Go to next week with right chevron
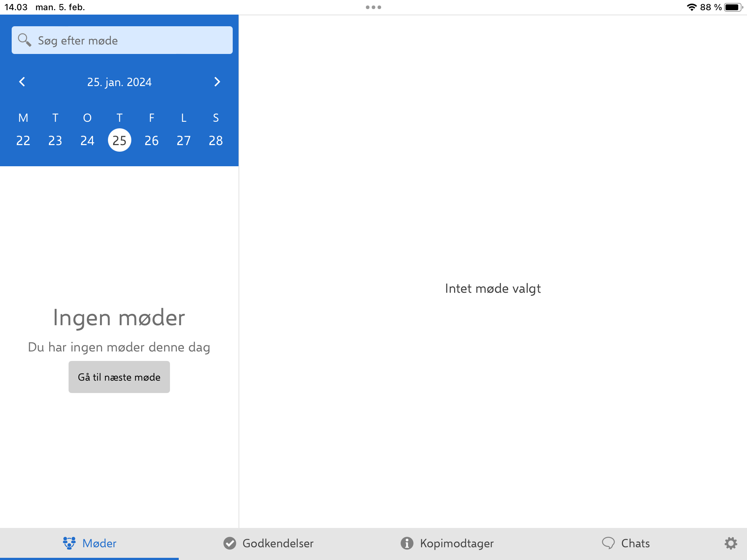 [x=217, y=82]
